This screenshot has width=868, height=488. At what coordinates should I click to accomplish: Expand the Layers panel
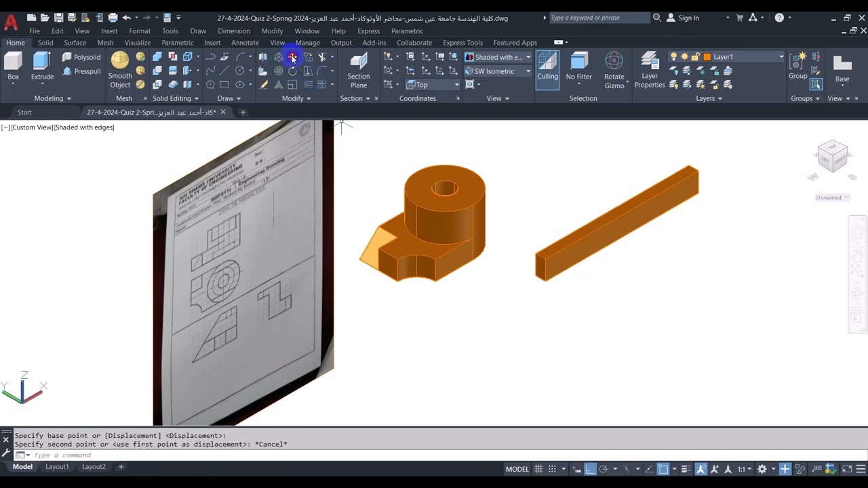[x=709, y=98]
